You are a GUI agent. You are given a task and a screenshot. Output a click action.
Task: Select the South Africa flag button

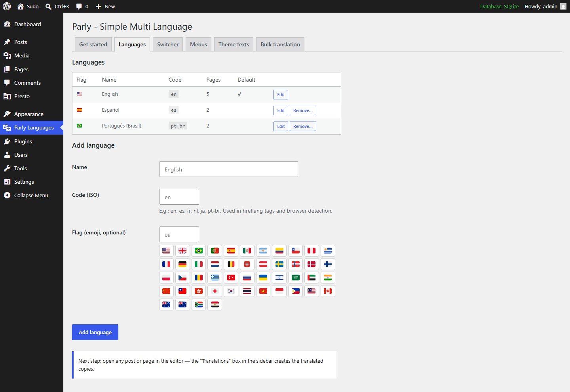(199, 304)
